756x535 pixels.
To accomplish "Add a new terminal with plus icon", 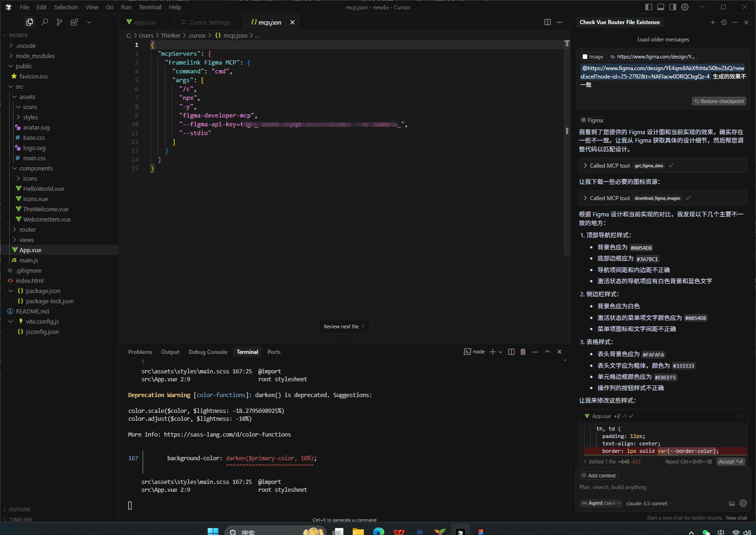I will 493,352.
